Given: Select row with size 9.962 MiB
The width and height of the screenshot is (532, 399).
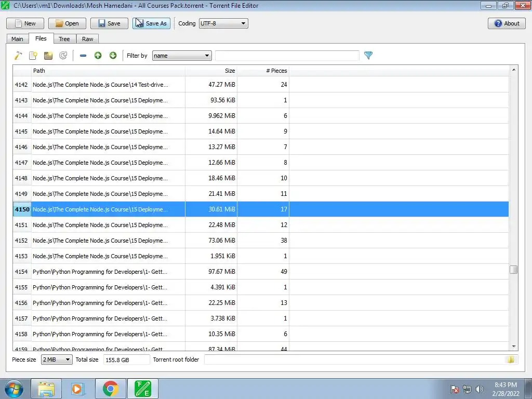Looking at the screenshot, I should point(261,116).
